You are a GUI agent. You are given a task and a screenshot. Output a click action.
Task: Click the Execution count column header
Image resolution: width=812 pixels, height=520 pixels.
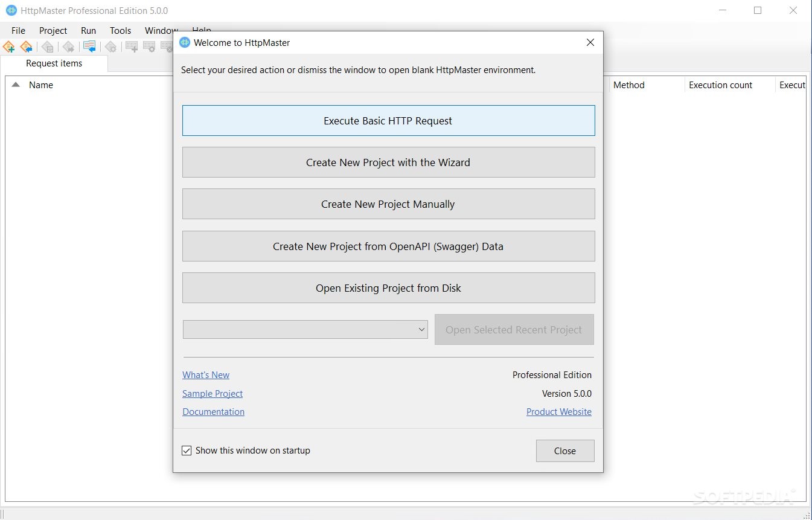pos(720,85)
